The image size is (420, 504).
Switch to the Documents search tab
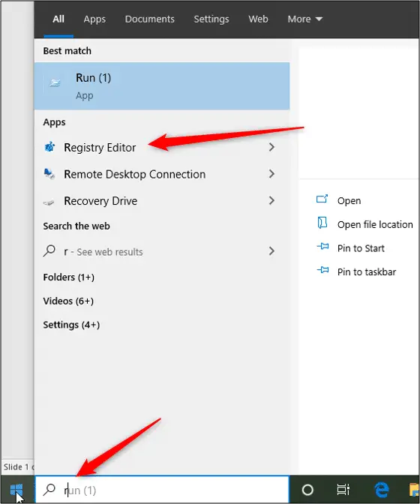click(150, 19)
